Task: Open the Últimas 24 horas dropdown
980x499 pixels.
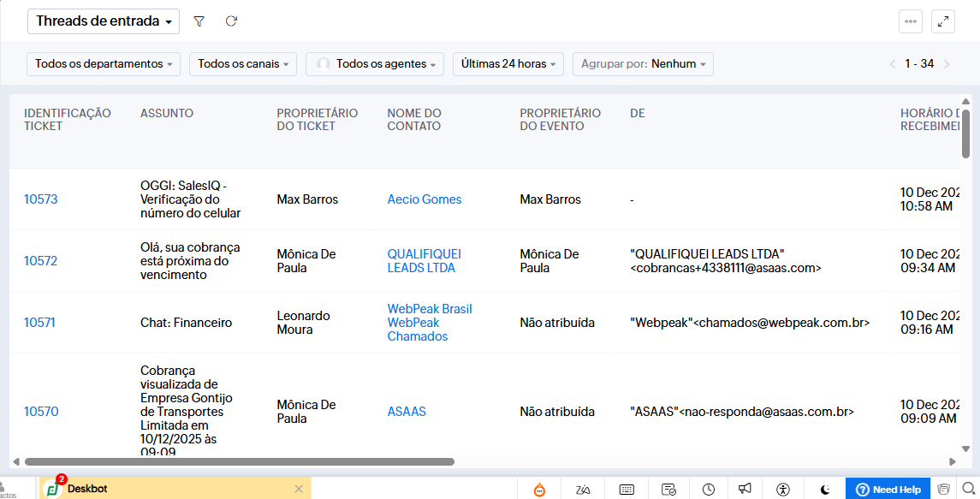Action: [x=508, y=64]
